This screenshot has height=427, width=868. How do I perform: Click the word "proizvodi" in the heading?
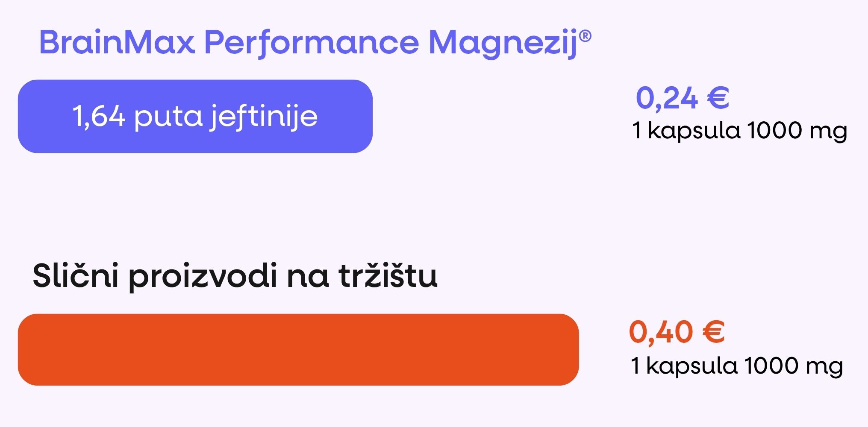point(203,277)
